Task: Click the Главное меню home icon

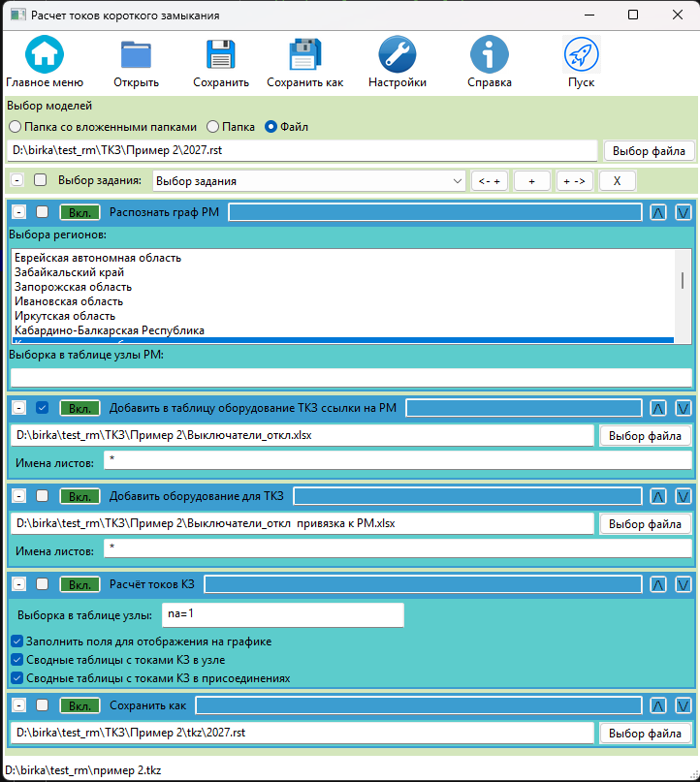Action: point(44,54)
